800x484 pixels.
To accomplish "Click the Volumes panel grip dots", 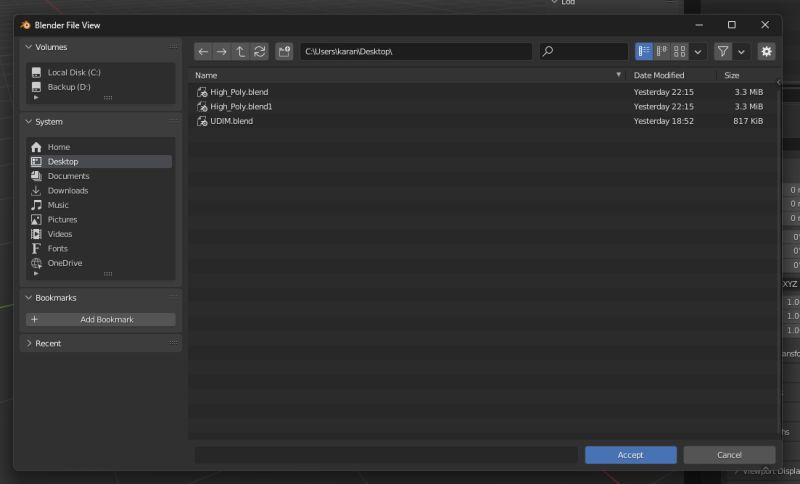I will (x=173, y=46).
